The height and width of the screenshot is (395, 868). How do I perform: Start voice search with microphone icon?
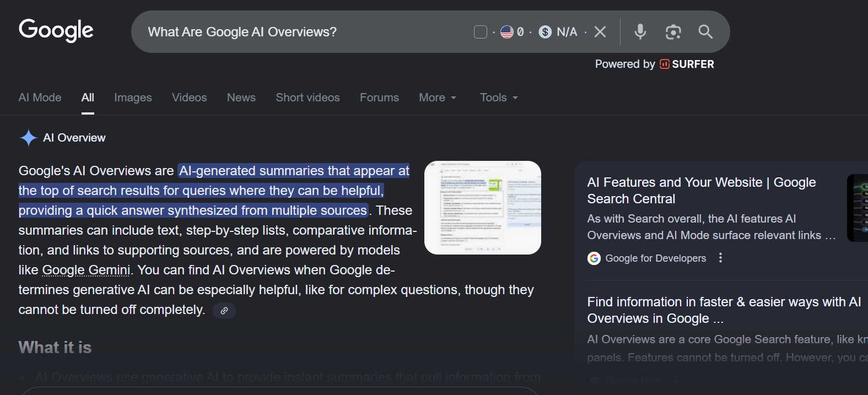pos(640,32)
